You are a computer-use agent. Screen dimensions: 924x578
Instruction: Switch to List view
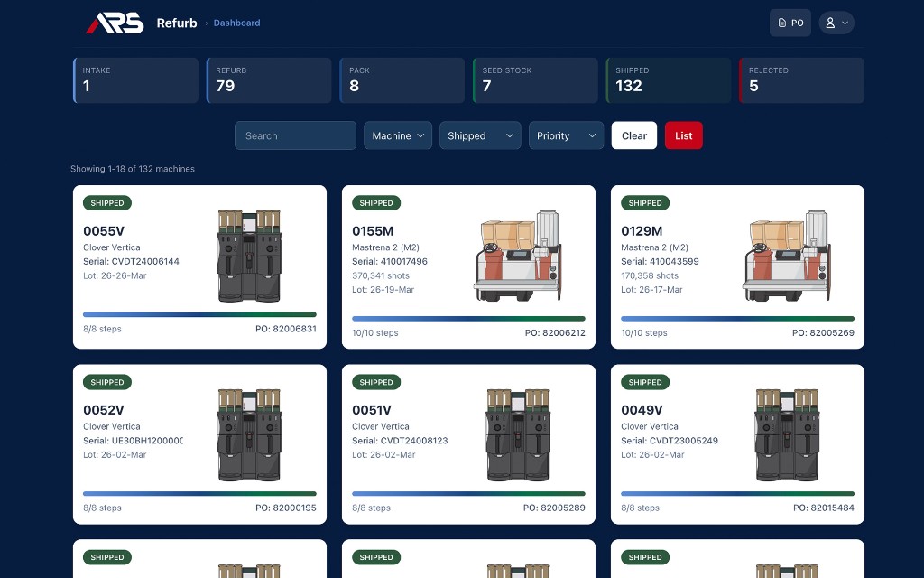tap(683, 135)
